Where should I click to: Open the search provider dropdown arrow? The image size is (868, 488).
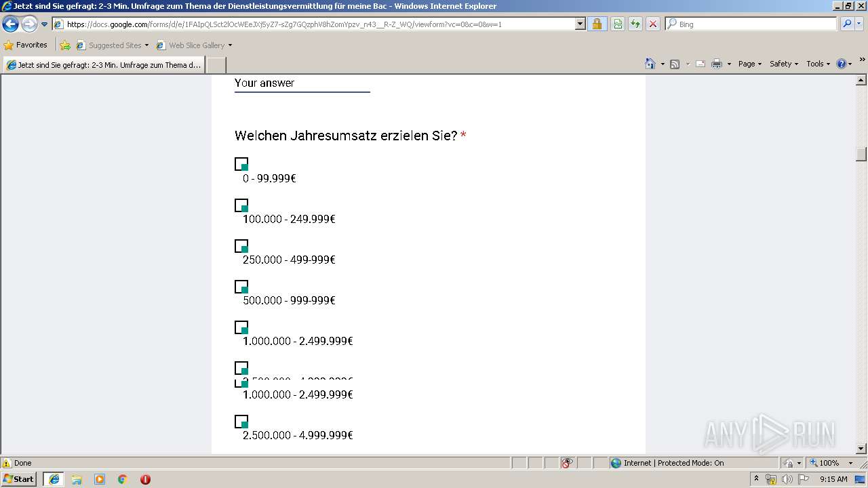859,24
